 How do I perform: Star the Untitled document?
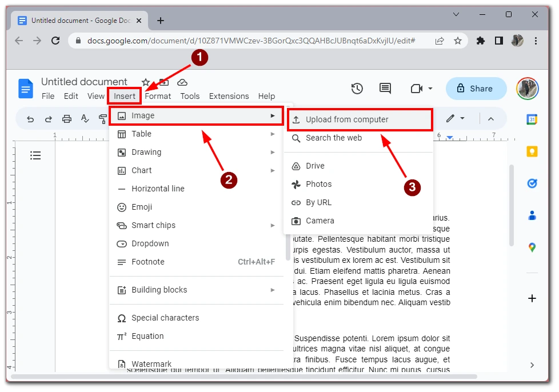coord(146,82)
